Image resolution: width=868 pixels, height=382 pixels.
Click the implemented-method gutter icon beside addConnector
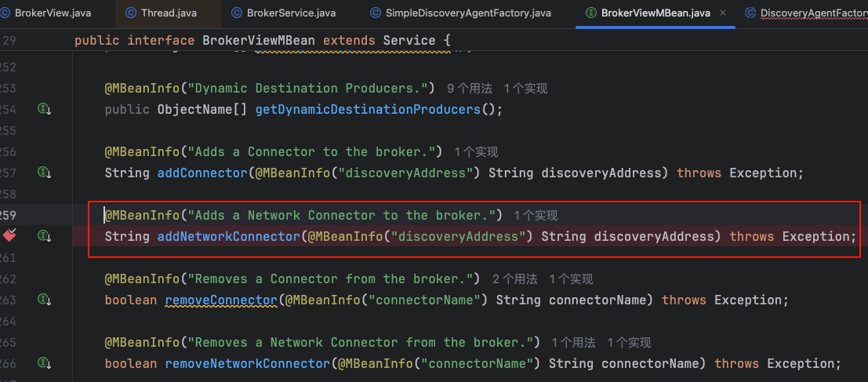tap(45, 173)
